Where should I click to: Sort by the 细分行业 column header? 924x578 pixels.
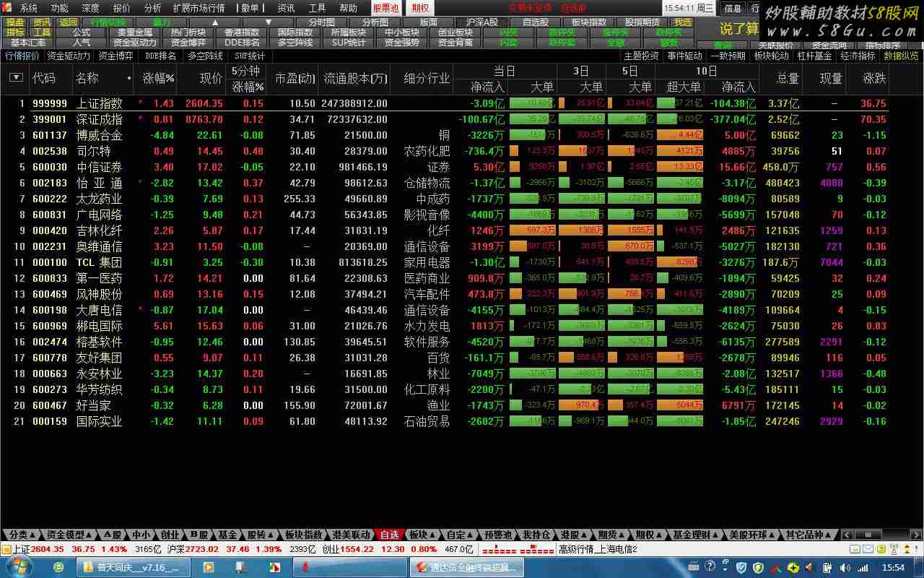(427, 78)
